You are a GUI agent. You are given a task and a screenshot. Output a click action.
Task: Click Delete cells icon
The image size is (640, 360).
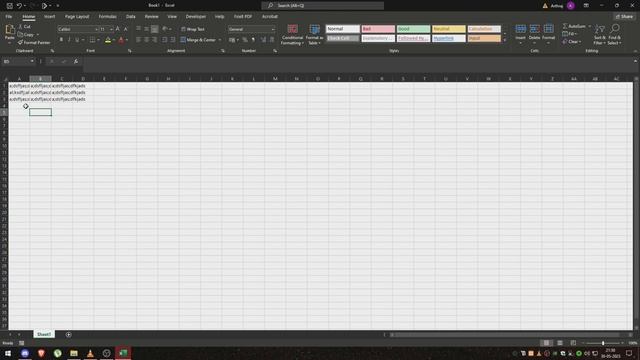click(x=534, y=29)
